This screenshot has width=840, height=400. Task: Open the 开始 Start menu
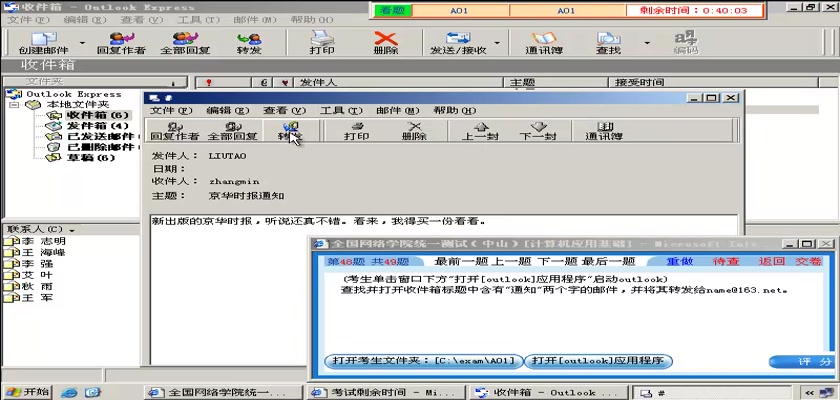[x=27, y=392]
